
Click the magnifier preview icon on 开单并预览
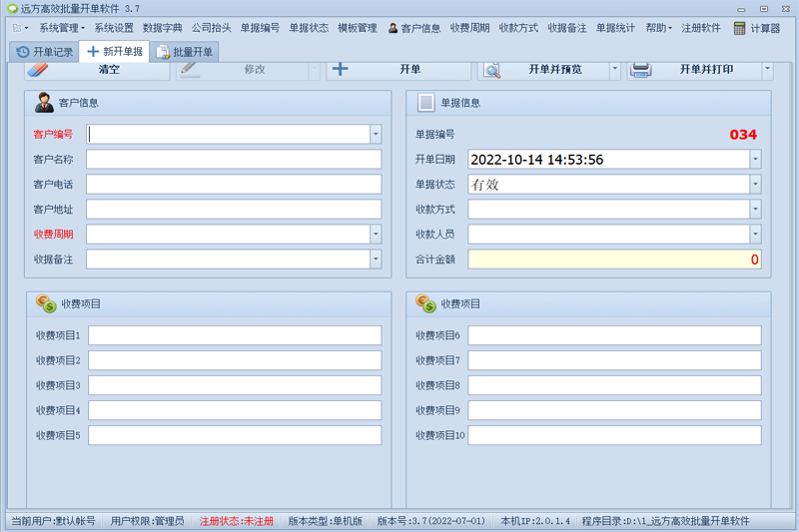(x=492, y=70)
